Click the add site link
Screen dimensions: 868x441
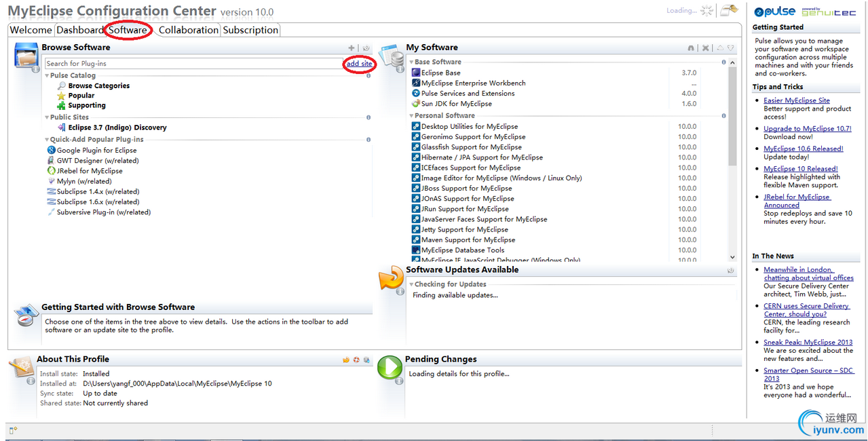pyautogui.click(x=359, y=64)
